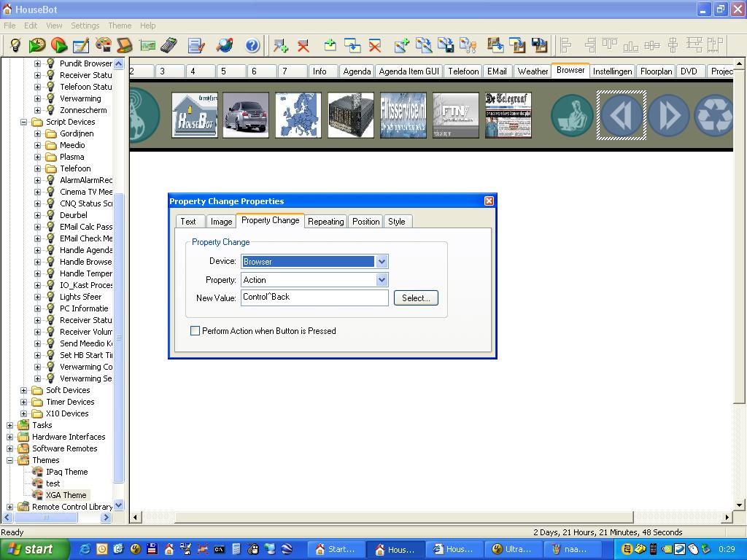Enable Perform Action when Button is Pressed
This screenshot has width=747, height=560.
(x=195, y=330)
